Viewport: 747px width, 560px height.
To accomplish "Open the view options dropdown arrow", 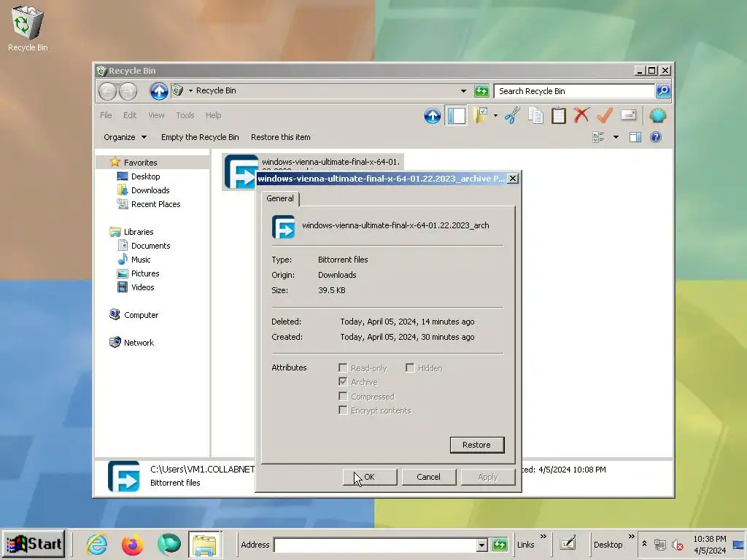I will click(616, 137).
